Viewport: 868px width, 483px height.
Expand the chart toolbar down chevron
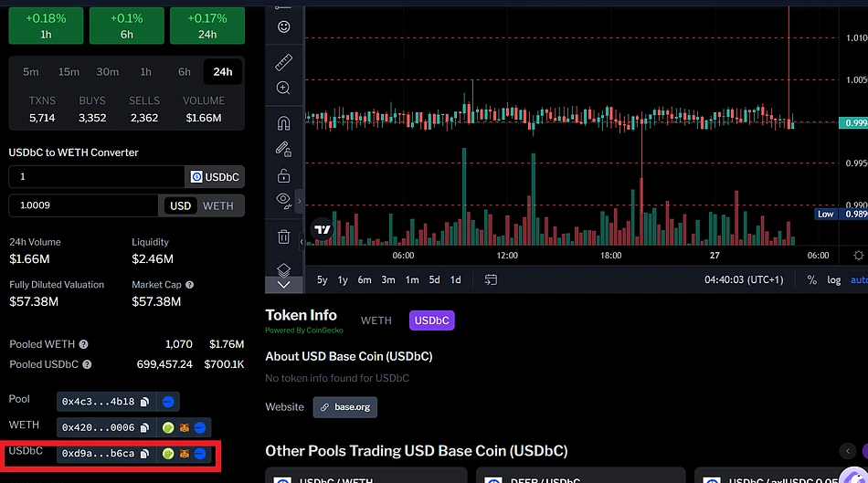pyautogui.click(x=283, y=284)
